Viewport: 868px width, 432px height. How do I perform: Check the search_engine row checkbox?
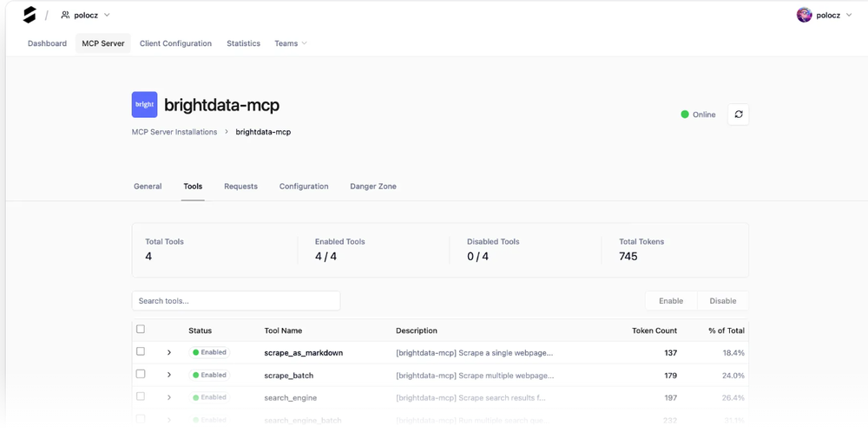(x=141, y=396)
